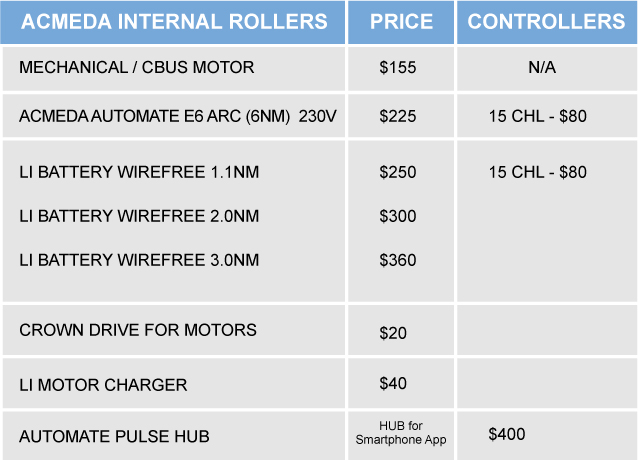The width and height of the screenshot is (638, 460).
Task: Click the CONTROLLERS column header
Action: tap(546, 21)
